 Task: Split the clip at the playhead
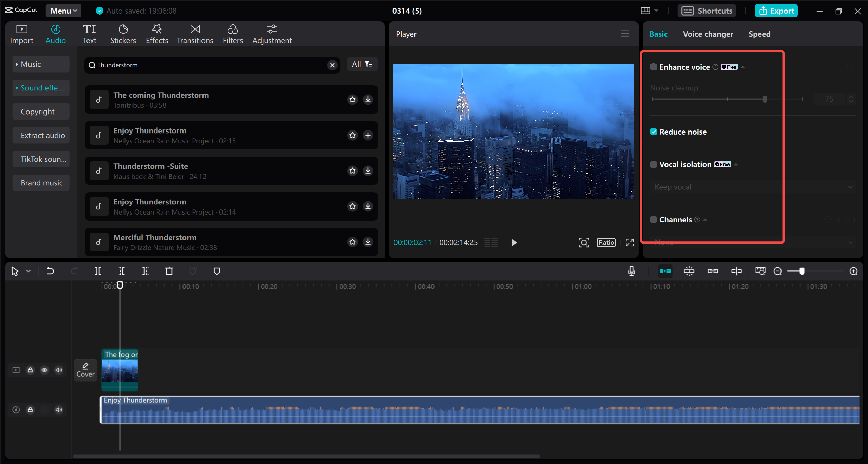tap(98, 271)
